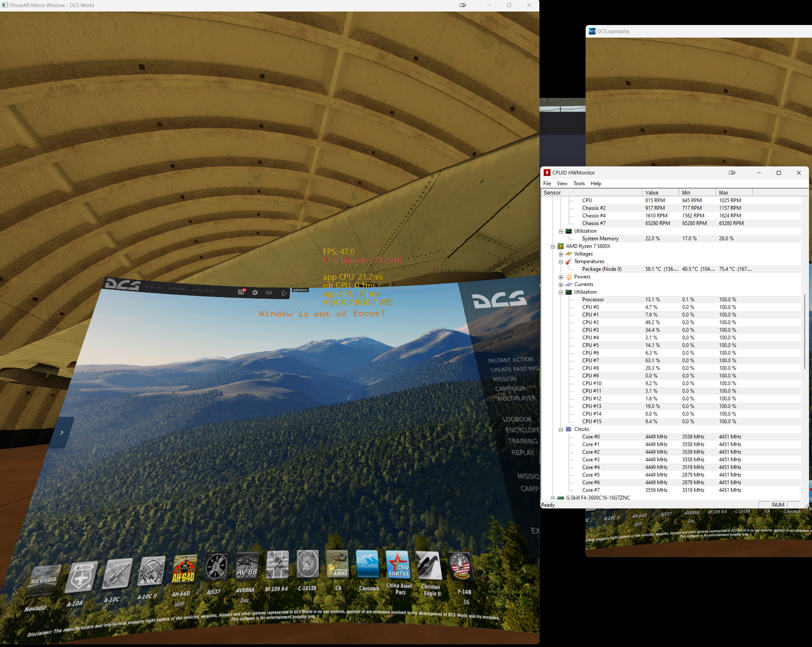
Task: Open the View menu in HWMonitor
Action: (x=562, y=183)
